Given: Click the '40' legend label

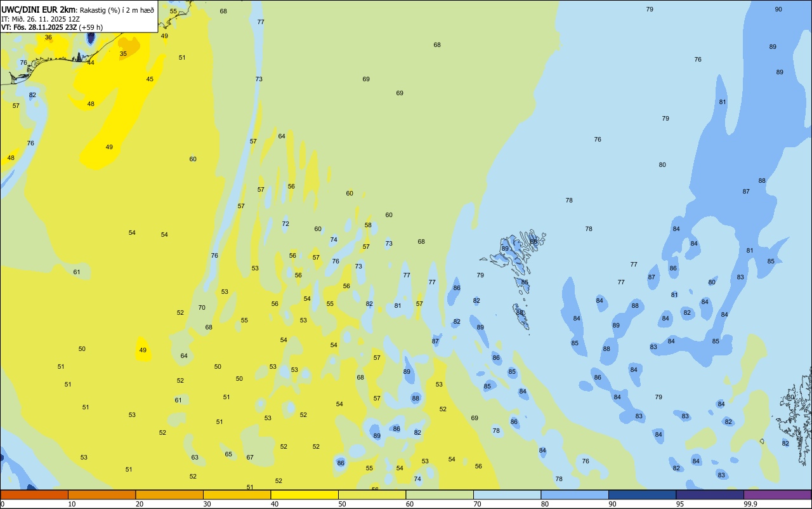Looking at the screenshot, I should coord(275,504).
